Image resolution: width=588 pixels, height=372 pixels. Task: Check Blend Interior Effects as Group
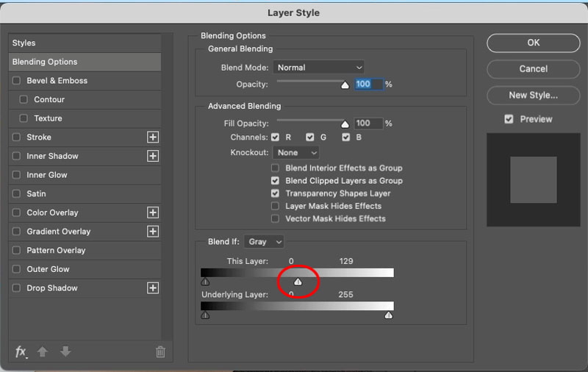(x=275, y=168)
